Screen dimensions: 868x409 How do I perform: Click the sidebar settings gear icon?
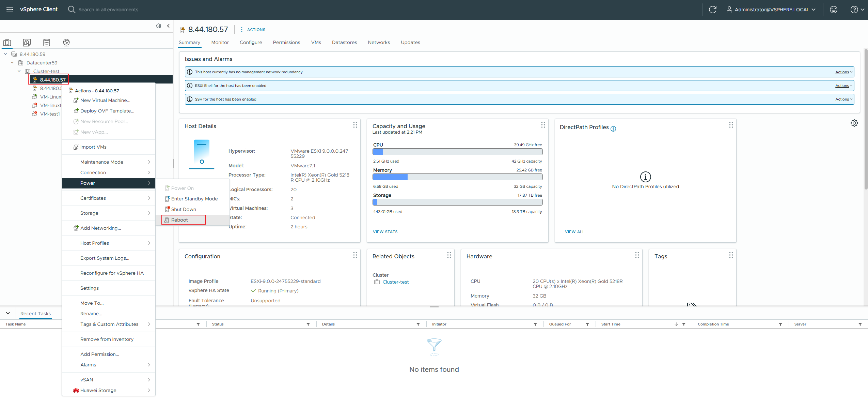pyautogui.click(x=159, y=26)
